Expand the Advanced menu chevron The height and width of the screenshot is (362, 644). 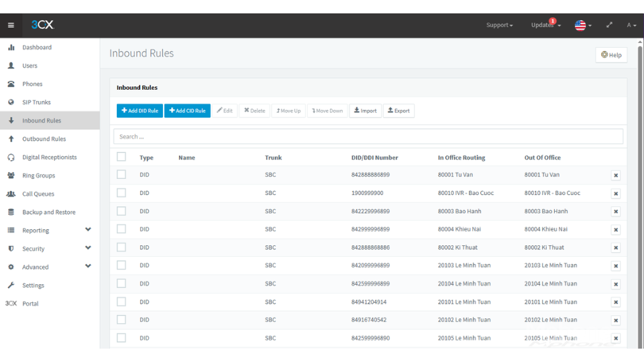point(88,266)
